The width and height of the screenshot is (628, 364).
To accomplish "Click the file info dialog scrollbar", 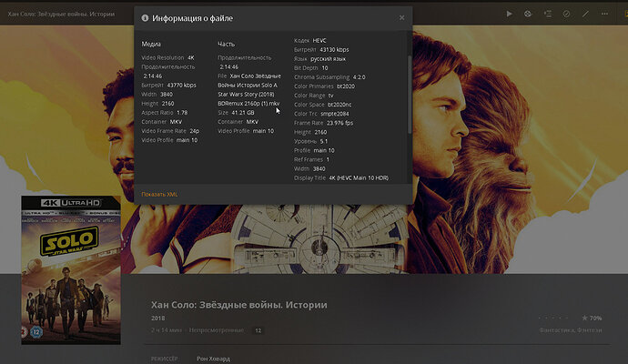I will [410, 95].
